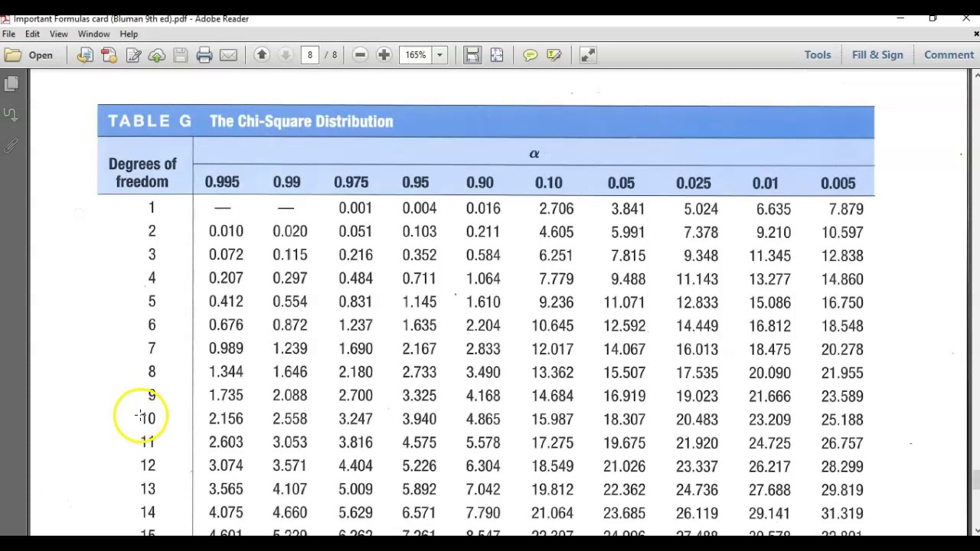Open the Edit menu
Image resolution: width=980 pixels, height=551 pixels.
point(32,34)
